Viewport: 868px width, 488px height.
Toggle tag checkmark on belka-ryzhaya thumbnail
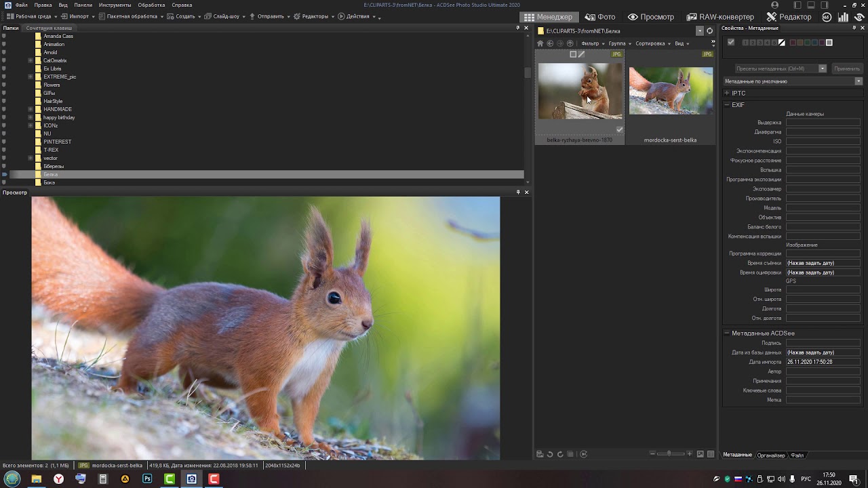pyautogui.click(x=619, y=129)
